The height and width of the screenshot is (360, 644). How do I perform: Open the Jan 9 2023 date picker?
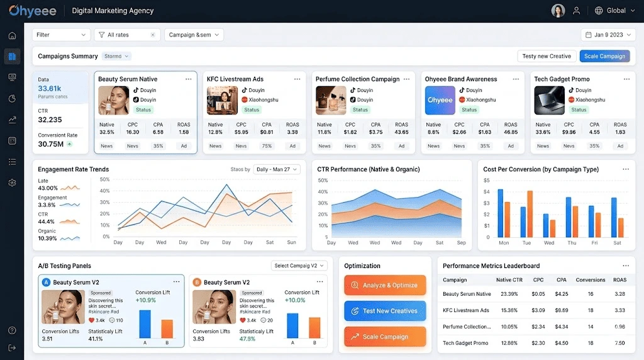[608, 35]
